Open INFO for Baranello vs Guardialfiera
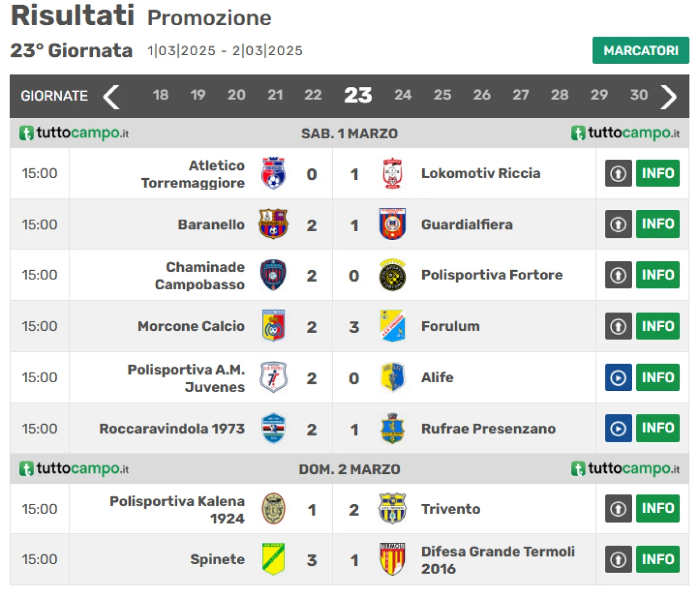The height and width of the screenshot is (597, 700). click(x=658, y=224)
